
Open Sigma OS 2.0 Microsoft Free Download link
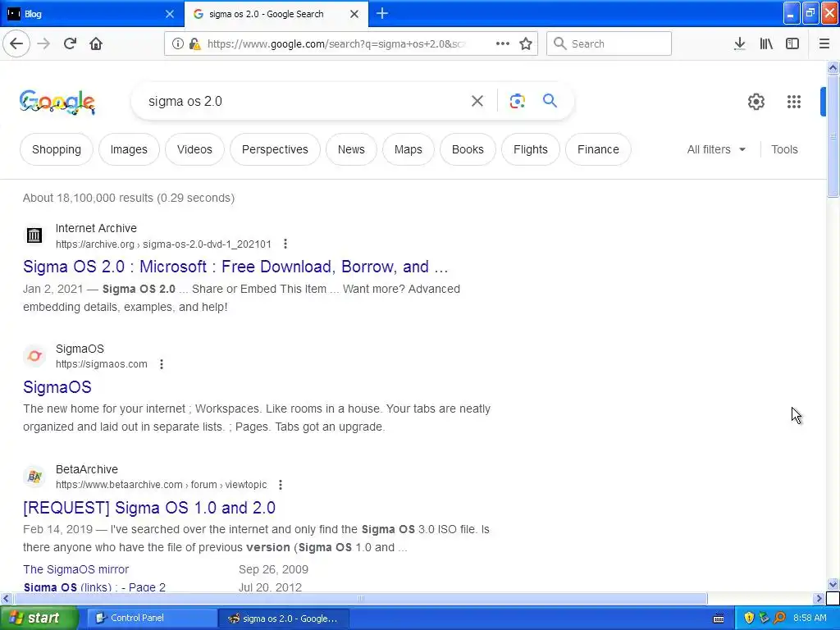[235, 267]
